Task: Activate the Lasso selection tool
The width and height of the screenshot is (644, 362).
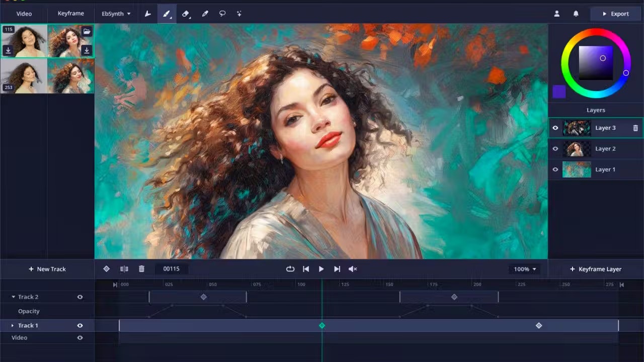Action: point(222,14)
